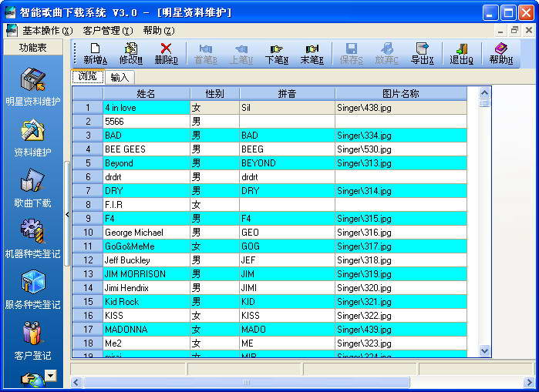Click the 拼音 column header

(287, 93)
